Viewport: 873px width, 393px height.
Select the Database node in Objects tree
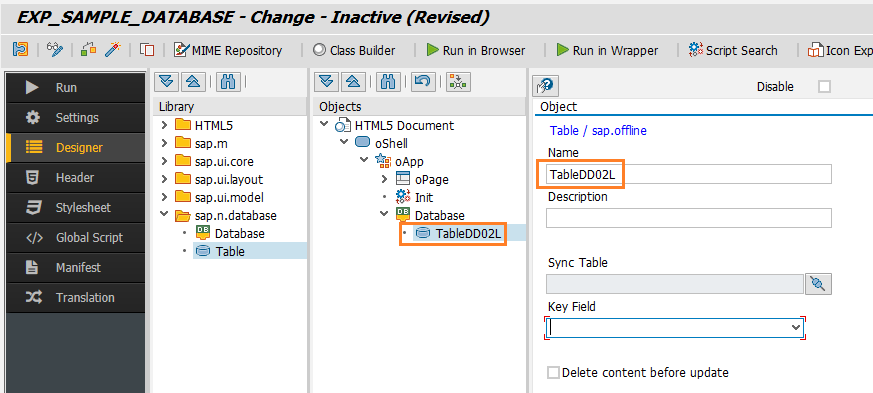click(439, 215)
